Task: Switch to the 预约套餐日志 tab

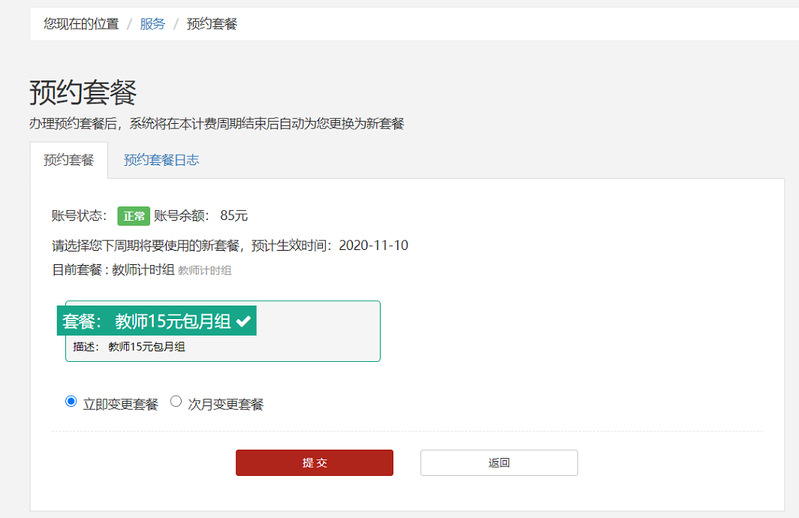Action: pos(161,160)
